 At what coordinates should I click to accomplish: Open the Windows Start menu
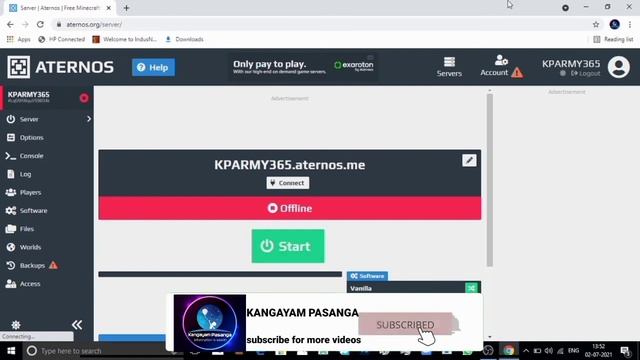tap(11, 351)
